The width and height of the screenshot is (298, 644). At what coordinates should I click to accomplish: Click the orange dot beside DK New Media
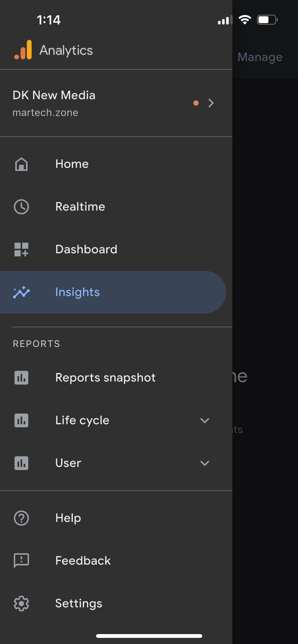point(196,103)
